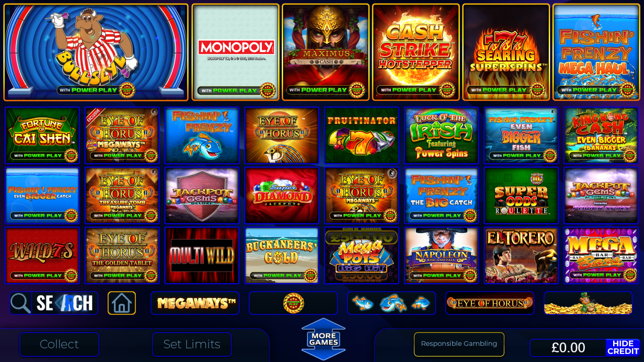Screen dimensions: 644x362
Task: Click the £0.00 credit display
Action: pyautogui.click(x=568, y=348)
